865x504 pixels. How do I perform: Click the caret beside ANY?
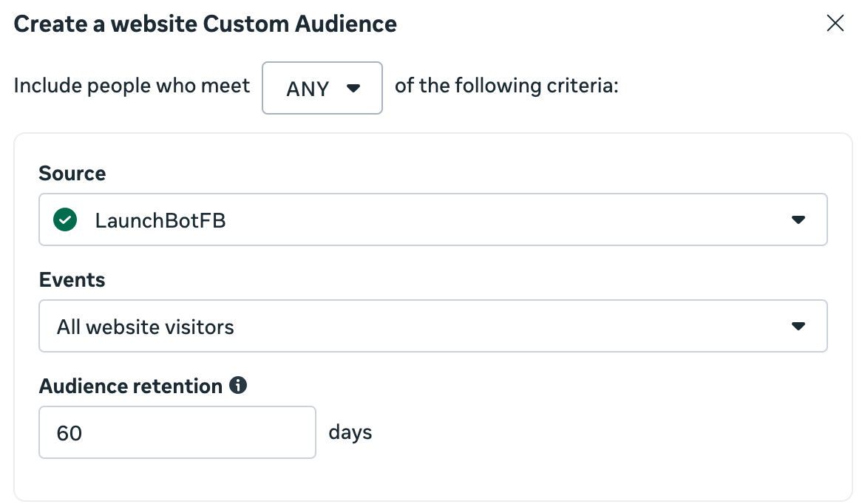click(x=353, y=89)
